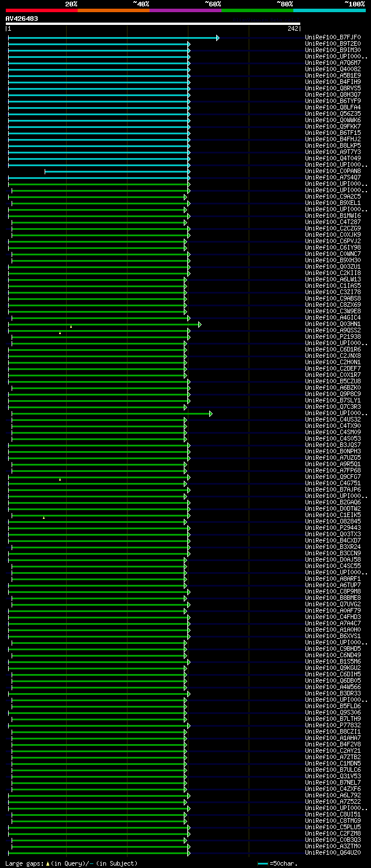
Task: Select the query label AV426483
Action: 22,19
